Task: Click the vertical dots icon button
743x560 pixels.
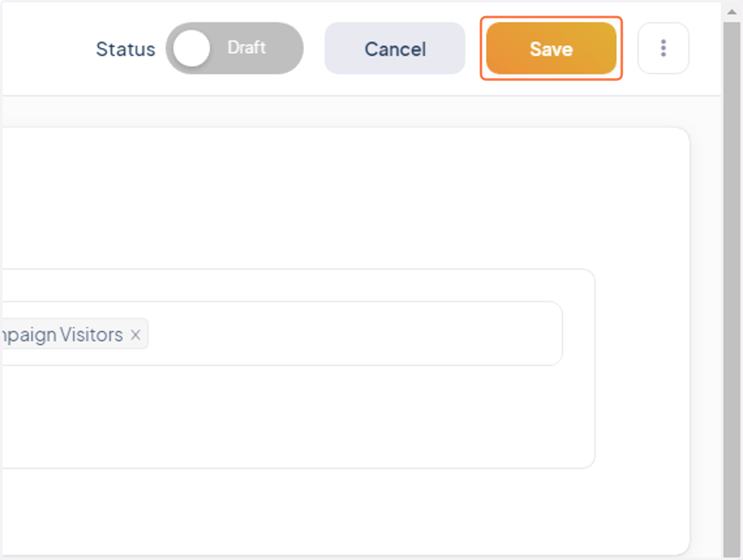Action: point(663,48)
